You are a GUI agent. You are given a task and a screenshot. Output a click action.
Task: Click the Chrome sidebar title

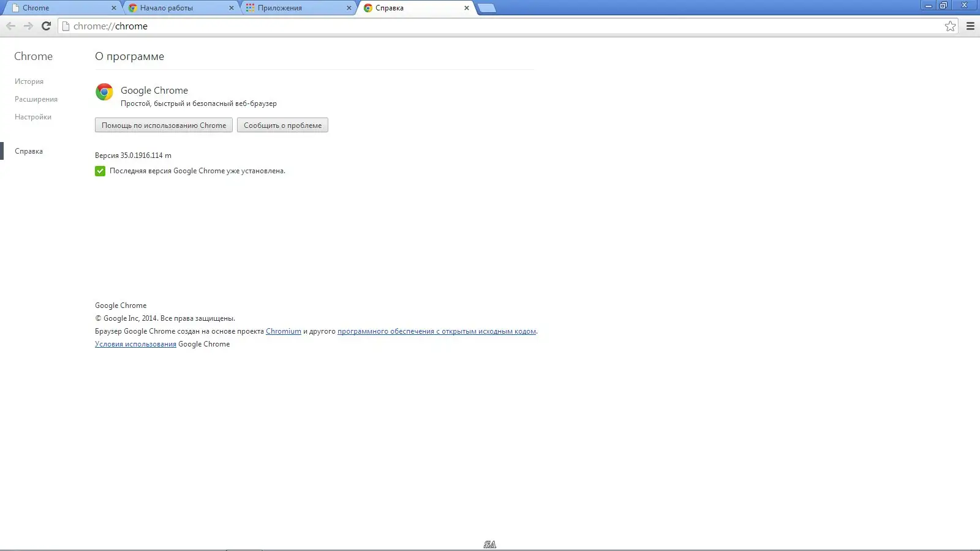(33, 56)
